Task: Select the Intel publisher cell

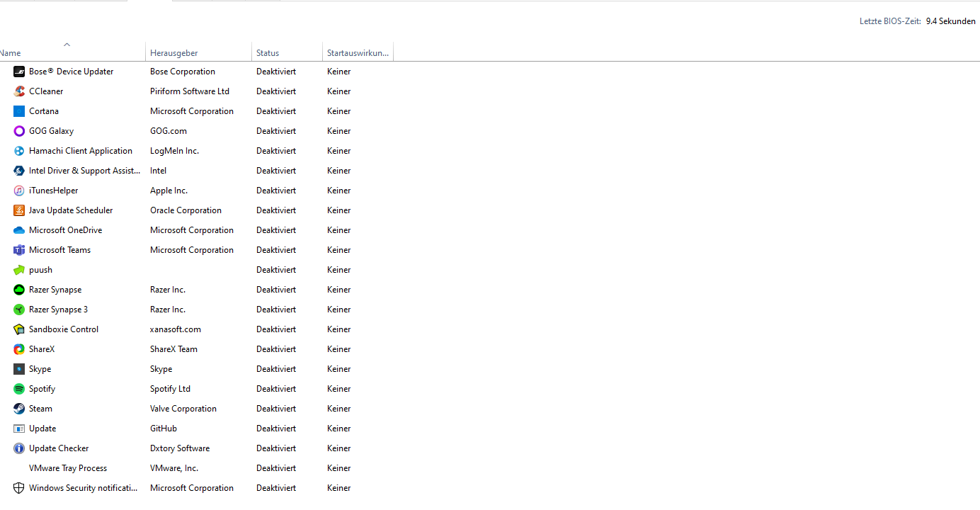Action: coord(159,171)
